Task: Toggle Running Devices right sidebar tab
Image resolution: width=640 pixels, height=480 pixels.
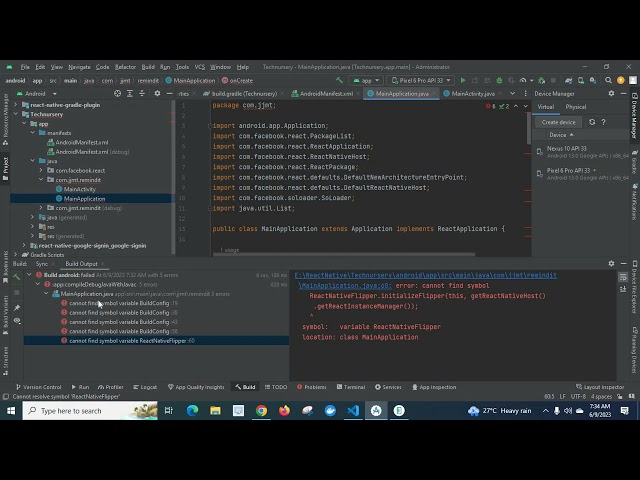Action: (635, 350)
